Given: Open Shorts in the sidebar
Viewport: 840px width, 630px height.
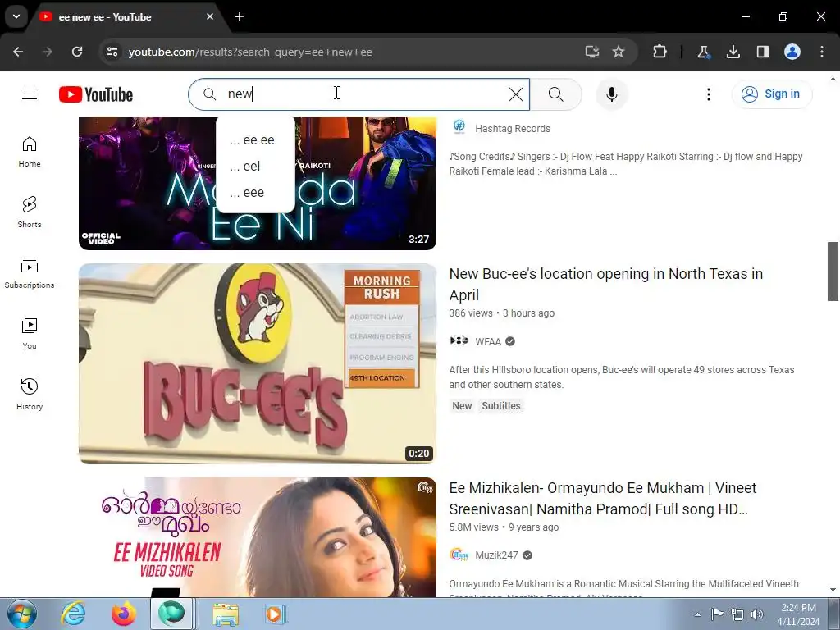Looking at the screenshot, I should [30, 212].
